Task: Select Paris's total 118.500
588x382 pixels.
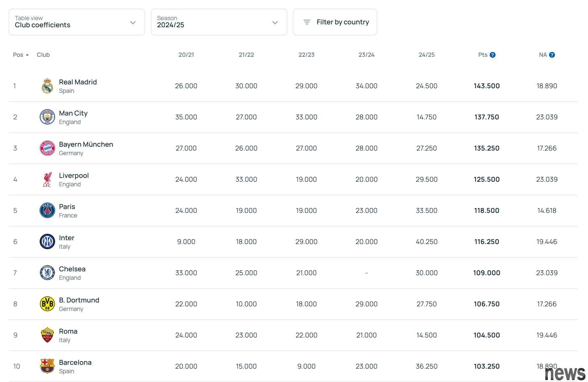Action: (487, 211)
